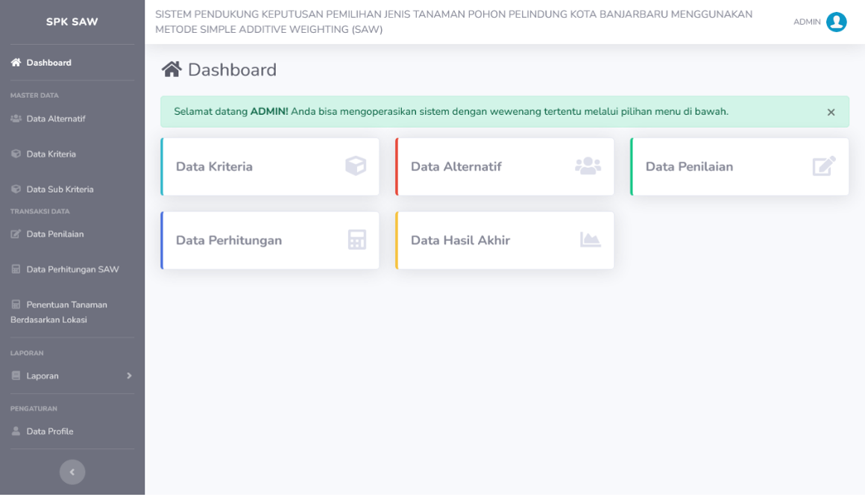Open the ADMIN user avatar icon

pos(837,22)
